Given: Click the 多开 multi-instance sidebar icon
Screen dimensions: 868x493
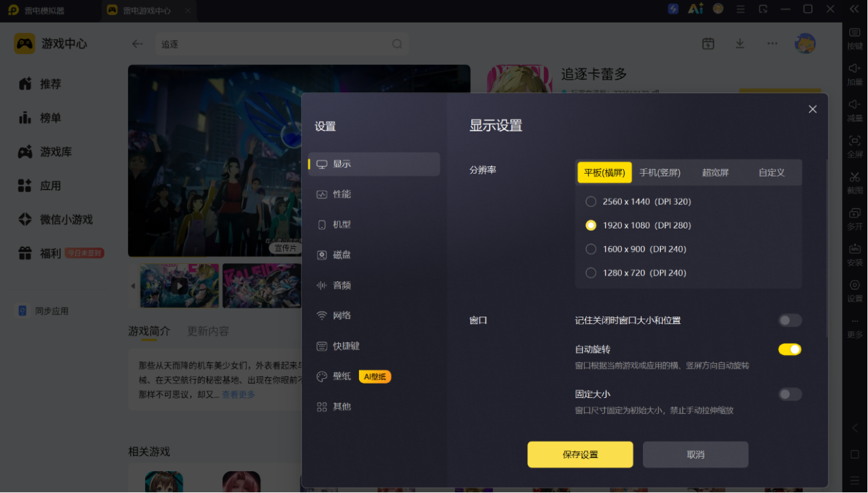Looking at the screenshot, I should tap(855, 219).
